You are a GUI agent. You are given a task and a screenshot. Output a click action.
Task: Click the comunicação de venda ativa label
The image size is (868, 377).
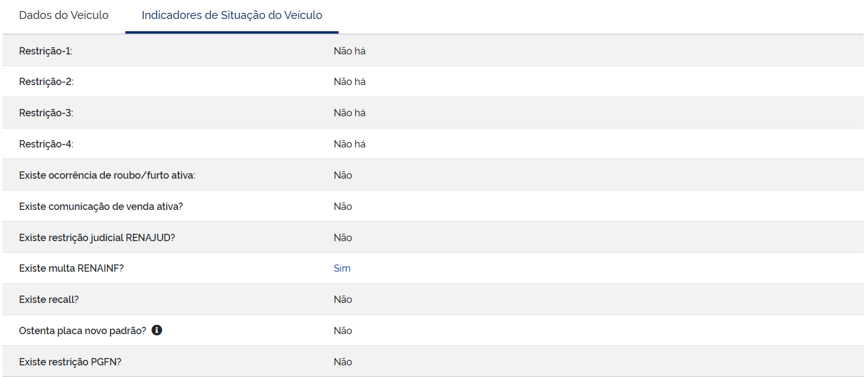tap(101, 206)
